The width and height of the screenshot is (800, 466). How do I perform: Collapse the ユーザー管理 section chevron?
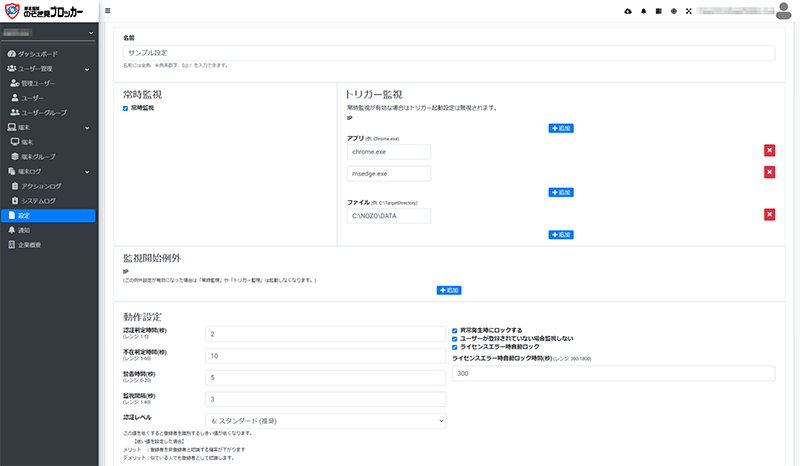click(87, 69)
